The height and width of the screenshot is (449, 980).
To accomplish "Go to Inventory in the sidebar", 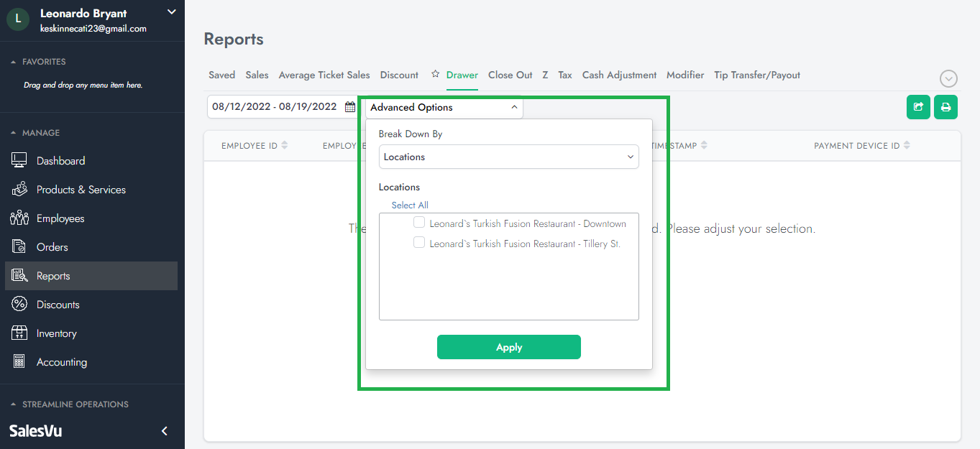I will point(56,333).
